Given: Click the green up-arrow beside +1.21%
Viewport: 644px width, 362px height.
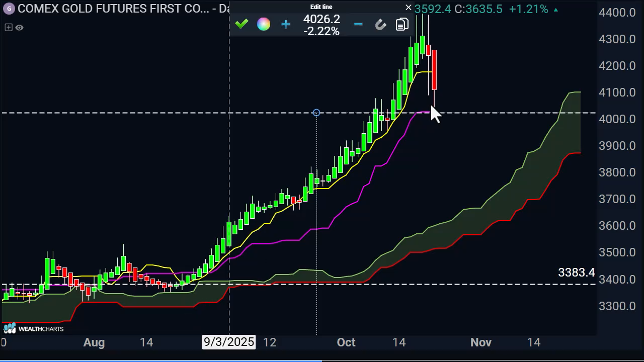Looking at the screenshot, I should 556,10.
